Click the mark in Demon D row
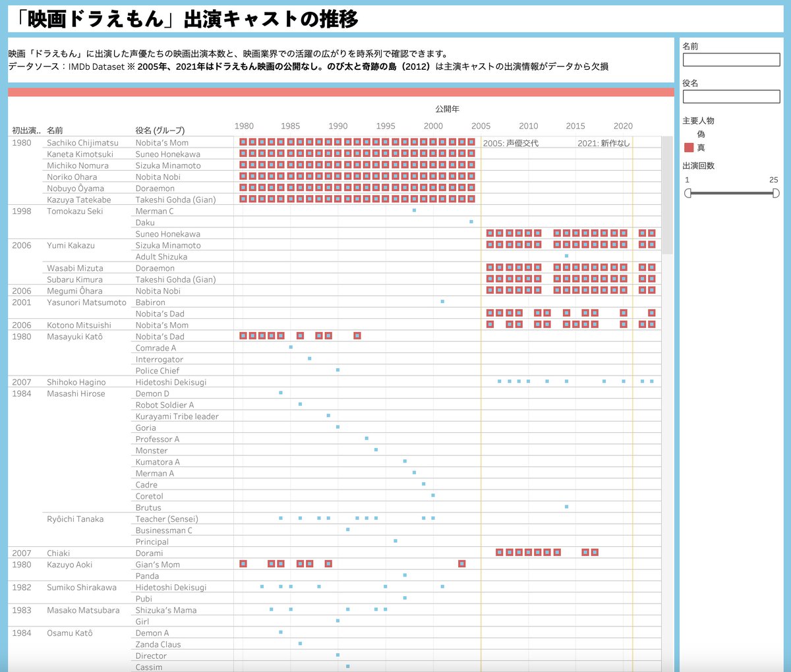 pos(281,393)
